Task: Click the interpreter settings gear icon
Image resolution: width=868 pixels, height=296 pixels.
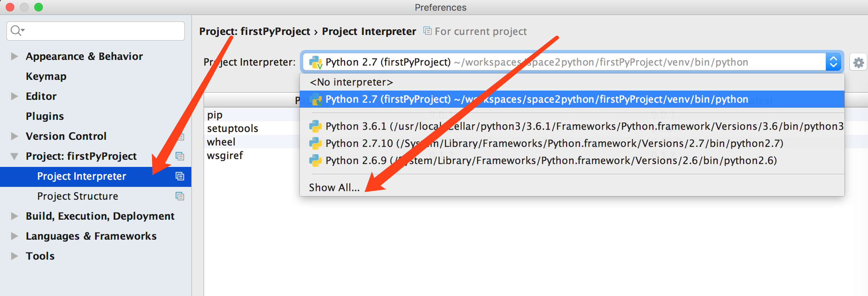Action: 858,63
